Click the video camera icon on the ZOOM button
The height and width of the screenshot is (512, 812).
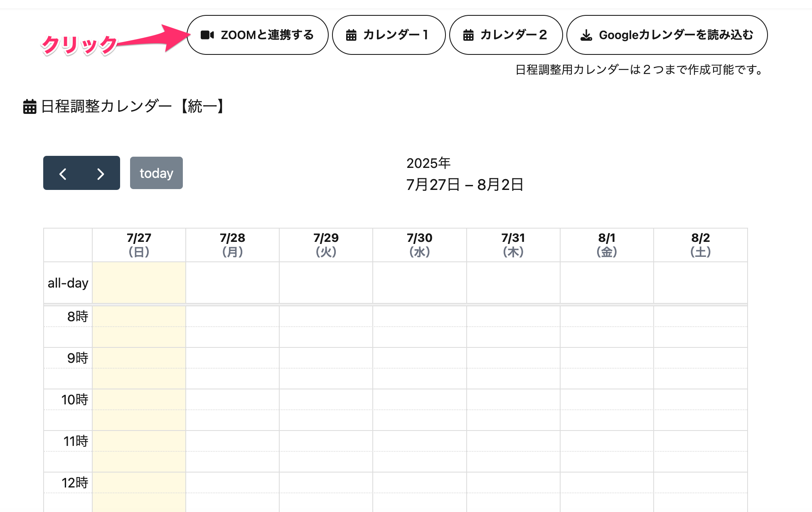tap(207, 35)
